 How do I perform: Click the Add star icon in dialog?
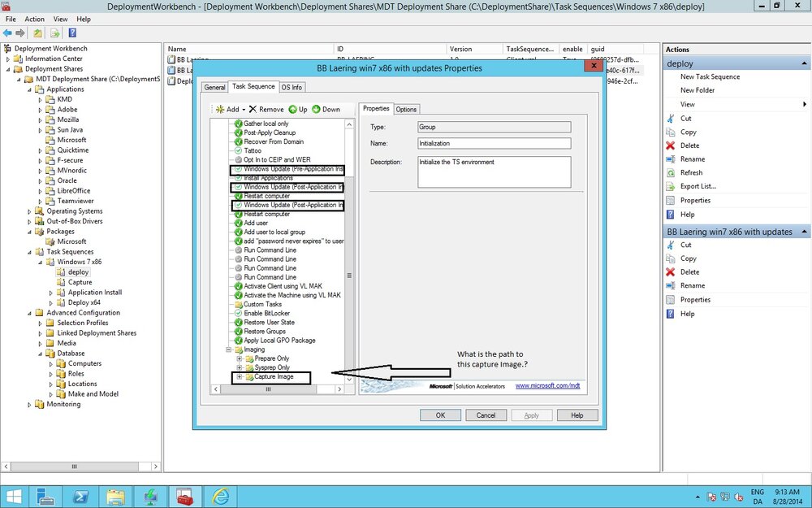(220, 110)
